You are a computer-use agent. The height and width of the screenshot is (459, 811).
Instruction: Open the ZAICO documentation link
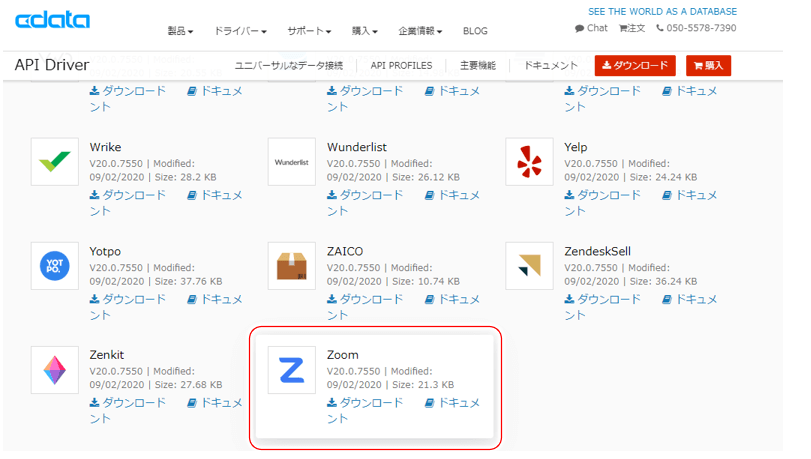[x=453, y=299]
